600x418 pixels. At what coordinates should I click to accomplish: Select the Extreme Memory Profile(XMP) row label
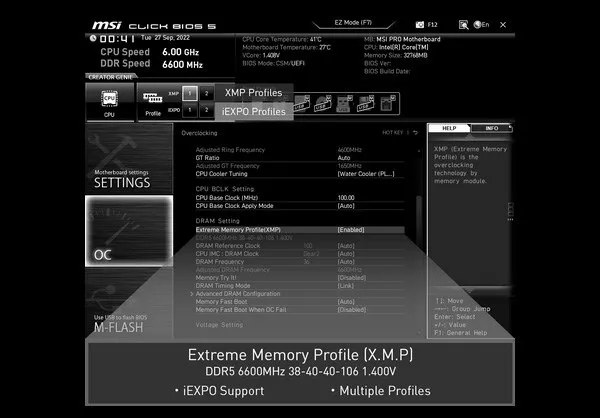pos(238,230)
